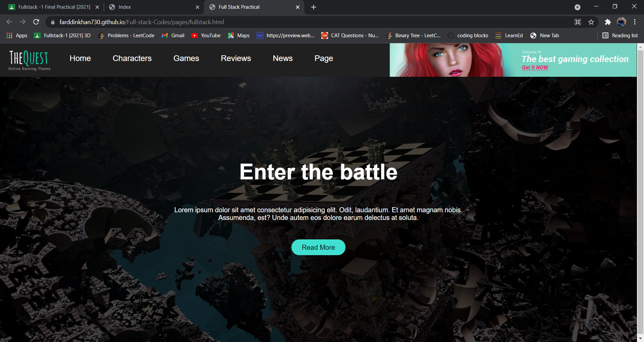Switch to the Index tab
This screenshot has width=644, height=342.
pos(151,7)
